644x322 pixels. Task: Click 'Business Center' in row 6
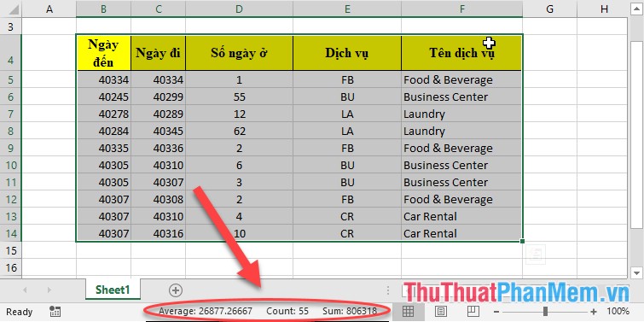coord(462,97)
